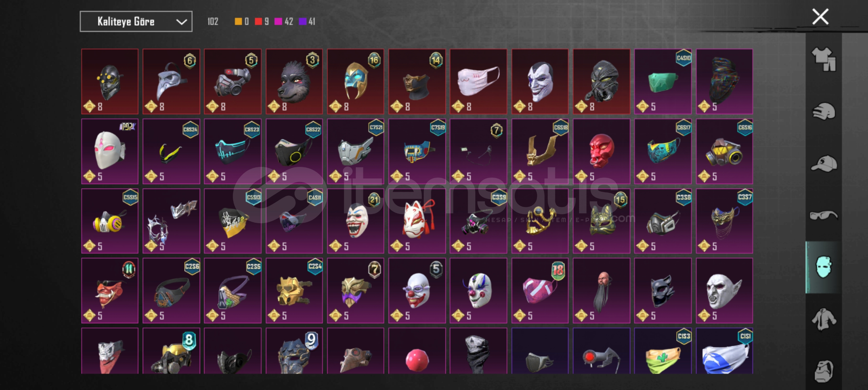Select the face mask category icon

click(824, 267)
